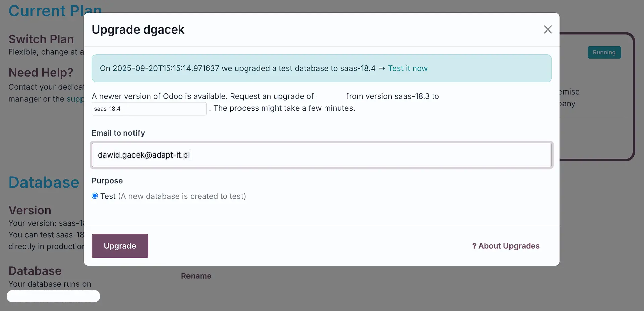Click the partially hidden support link
644x311 pixels.
(x=75, y=99)
